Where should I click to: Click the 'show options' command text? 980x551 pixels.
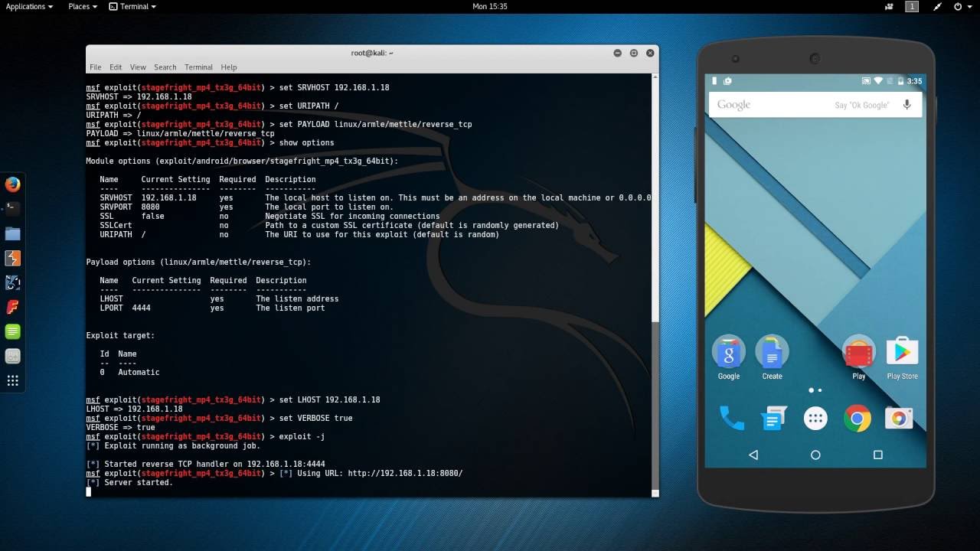pyautogui.click(x=306, y=143)
